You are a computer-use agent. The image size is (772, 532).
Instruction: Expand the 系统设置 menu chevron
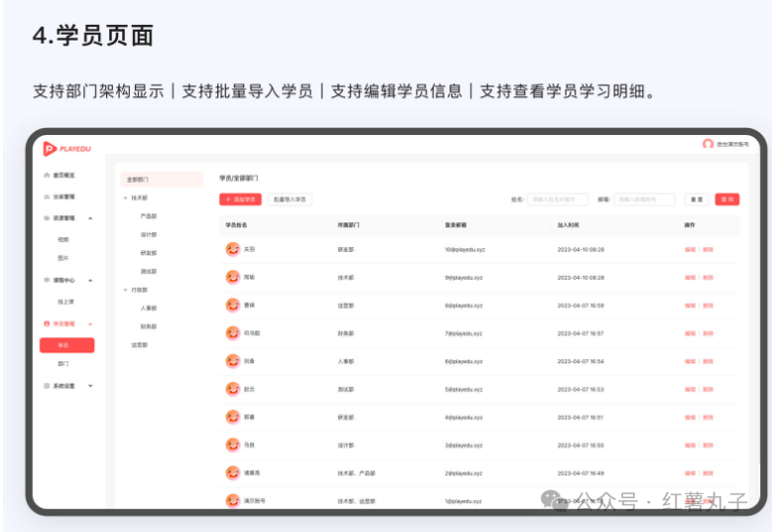pos(90,386)
